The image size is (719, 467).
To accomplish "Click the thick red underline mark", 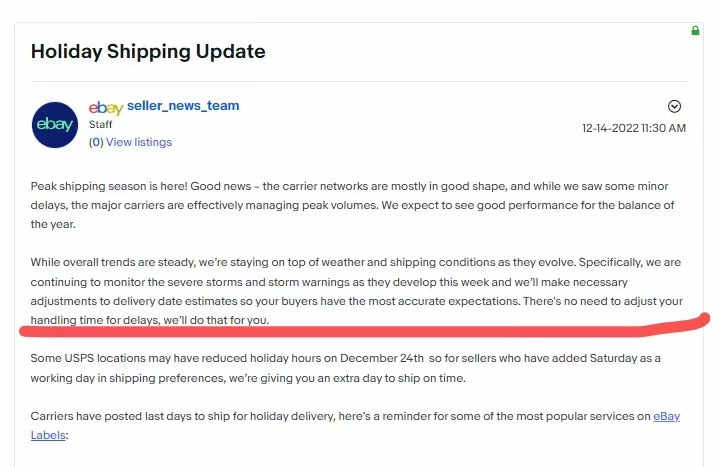I will tap(365, 327).
